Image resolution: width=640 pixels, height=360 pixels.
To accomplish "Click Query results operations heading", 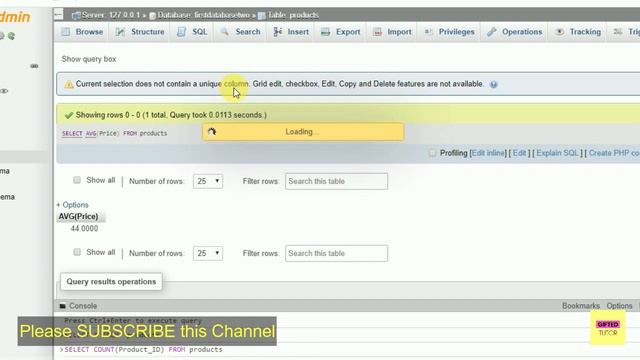I will [x=111, y=282].
